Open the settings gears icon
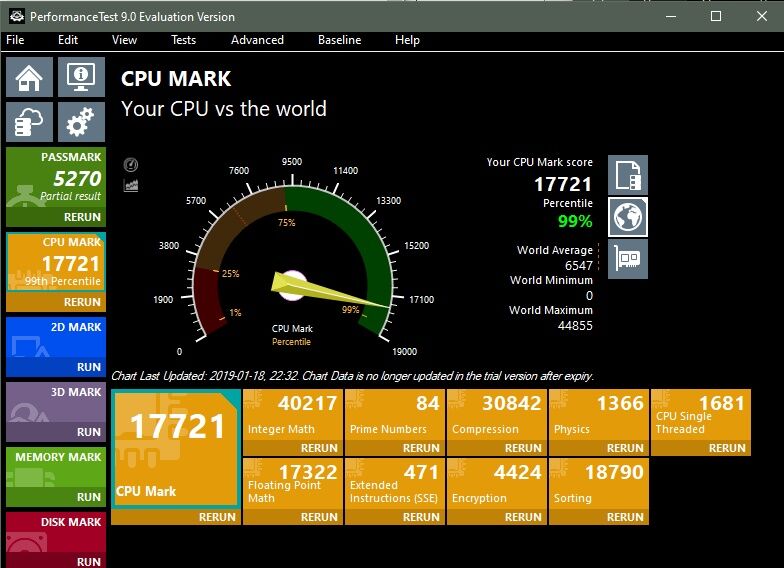This screenshot has height=568, width=784. pos(82,122)
